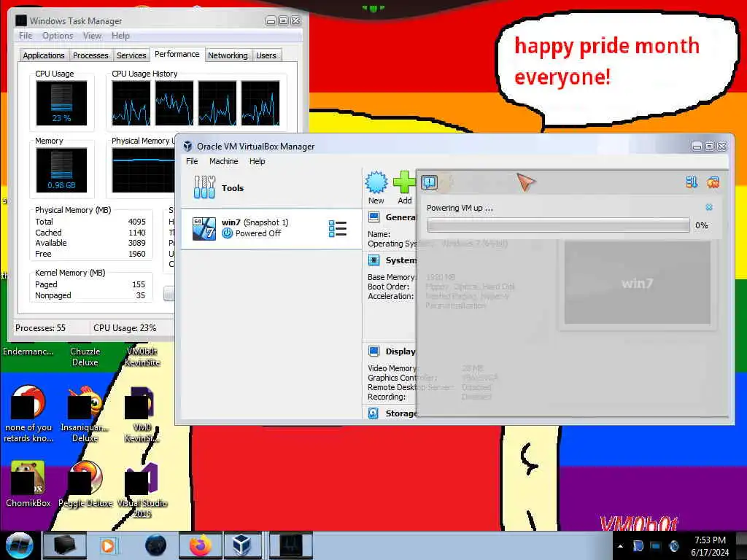Click the win7 preview thumbnail

637,282
